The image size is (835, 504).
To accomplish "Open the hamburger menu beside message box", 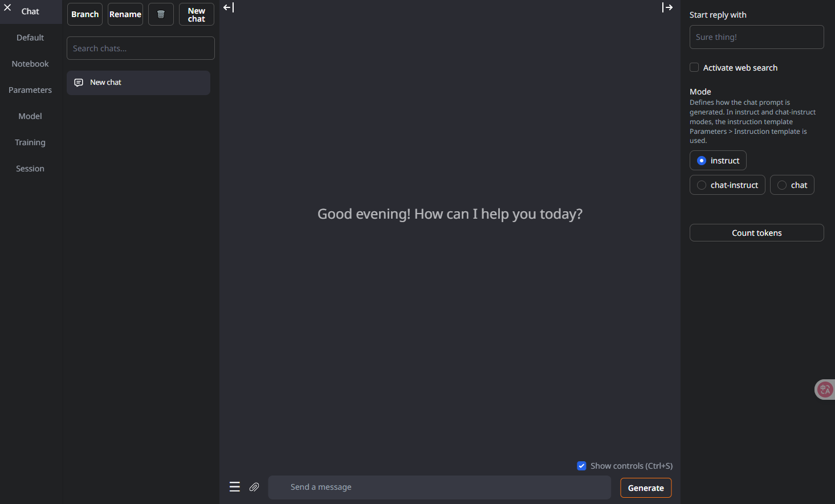I will click(234, 487).
